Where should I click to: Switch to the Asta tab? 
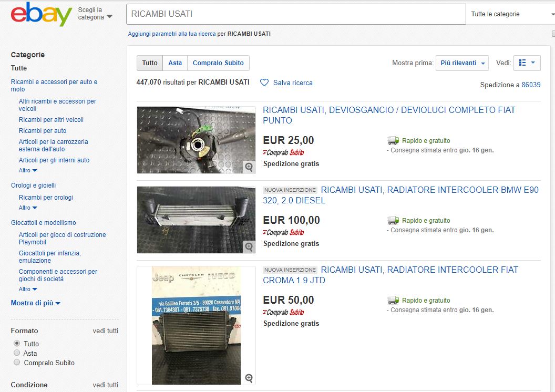click(x=175, y=63)
